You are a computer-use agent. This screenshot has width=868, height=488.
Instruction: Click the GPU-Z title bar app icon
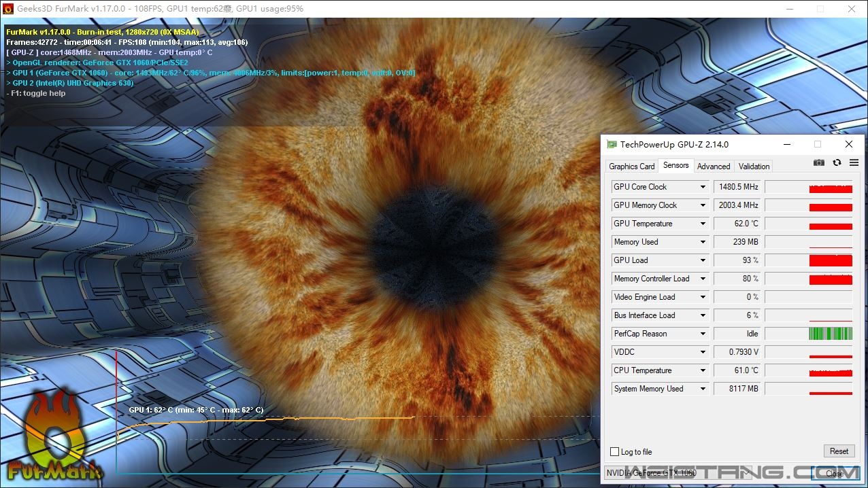[612, 145]
